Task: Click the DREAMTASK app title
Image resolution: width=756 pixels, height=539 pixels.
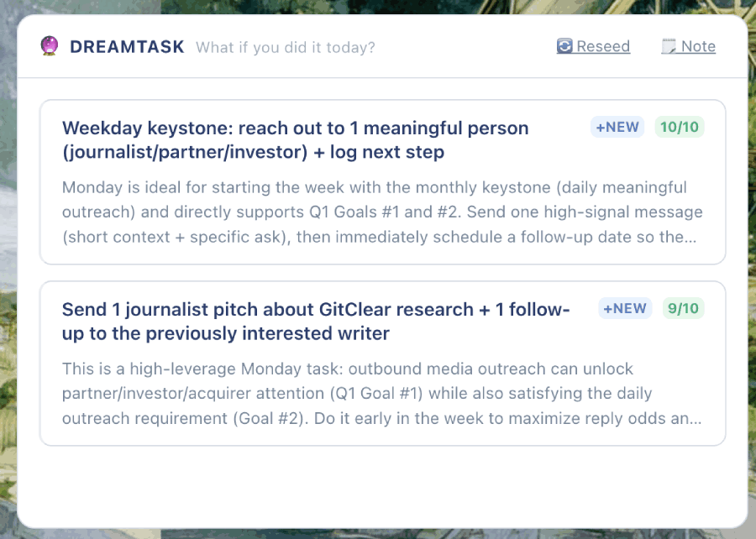Action: [x=127, y=47]
